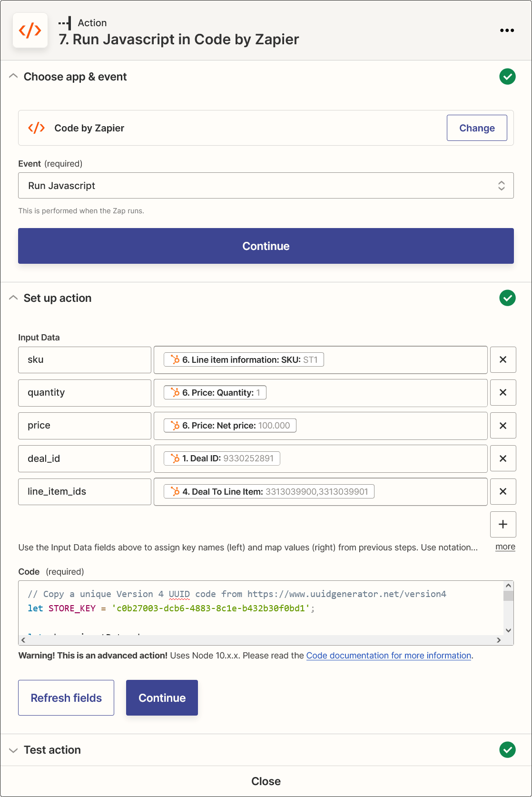Click the Code by Zapier app icon in selector
The image size is (532, 797).
[37, 128]
